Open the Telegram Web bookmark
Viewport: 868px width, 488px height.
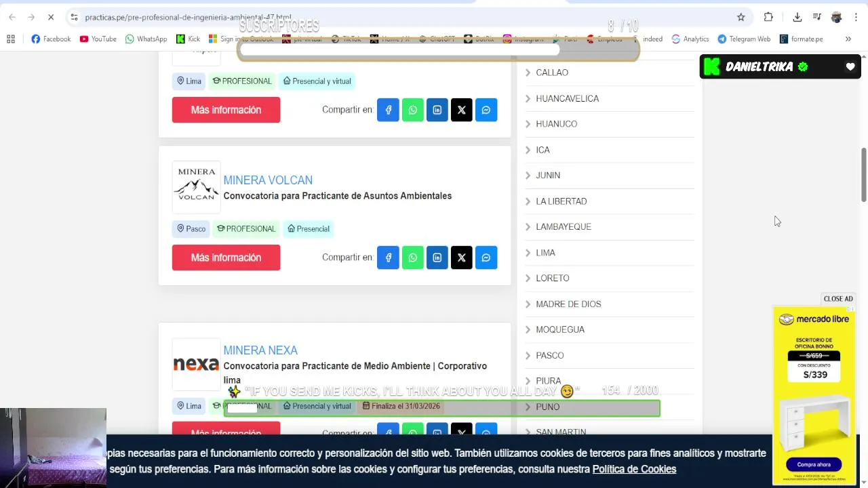(744, 39)
